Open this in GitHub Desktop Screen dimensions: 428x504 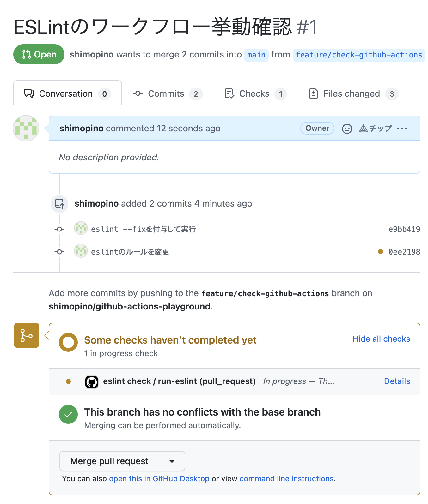pos(159,479)
